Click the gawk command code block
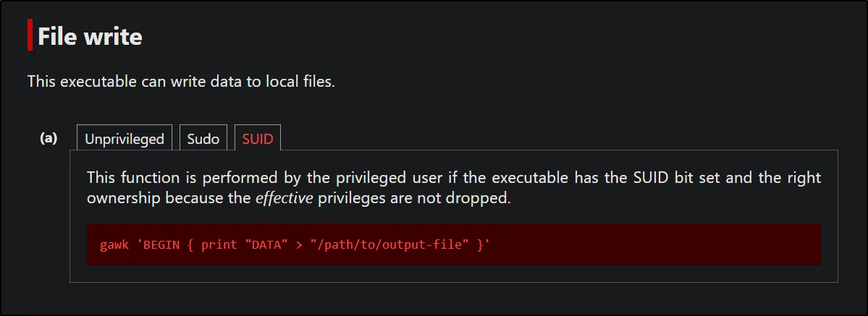The width and height of the screenshot is (868, 316). pyautogui.click(x=453, y=244)
